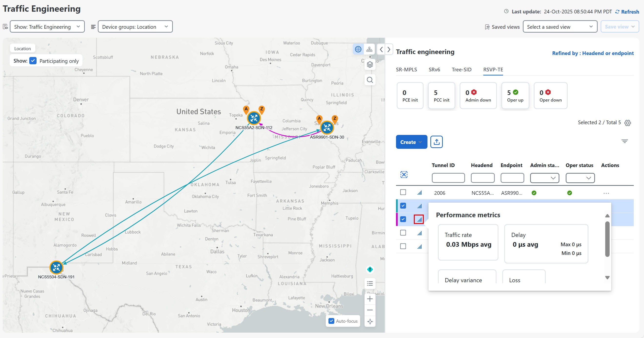The image size is (644, 338).
Task: Clear selection with the deselect-all icon
Action: [404, 175]
